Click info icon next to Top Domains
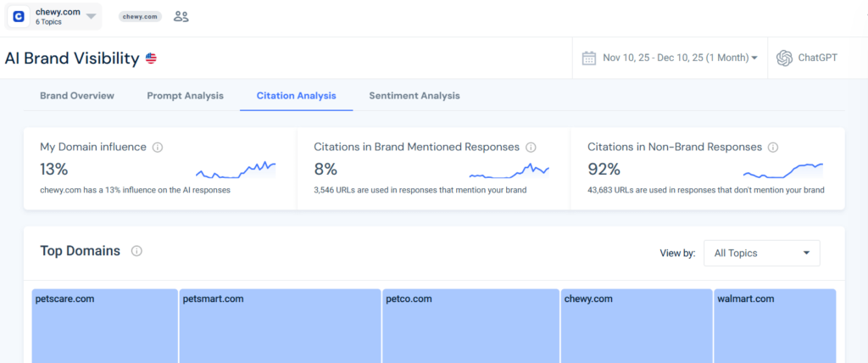This screenshot has width=868, height=363. coord(136,251)
